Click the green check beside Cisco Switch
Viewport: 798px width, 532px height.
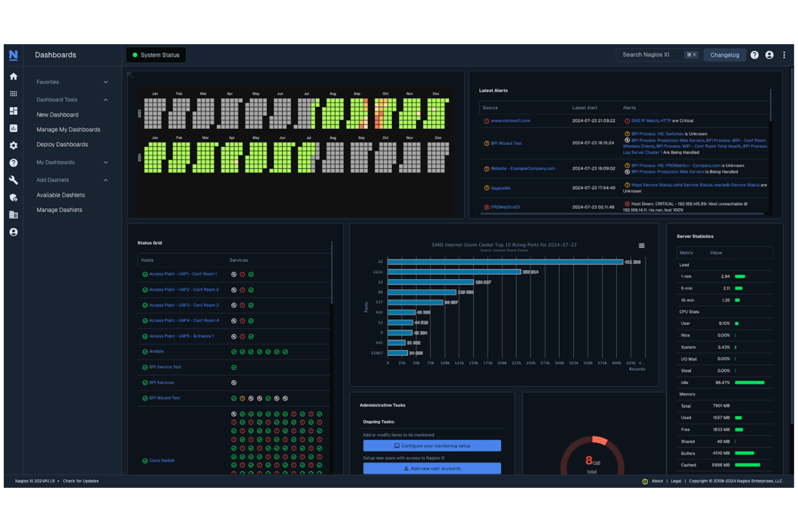[146, 460]
